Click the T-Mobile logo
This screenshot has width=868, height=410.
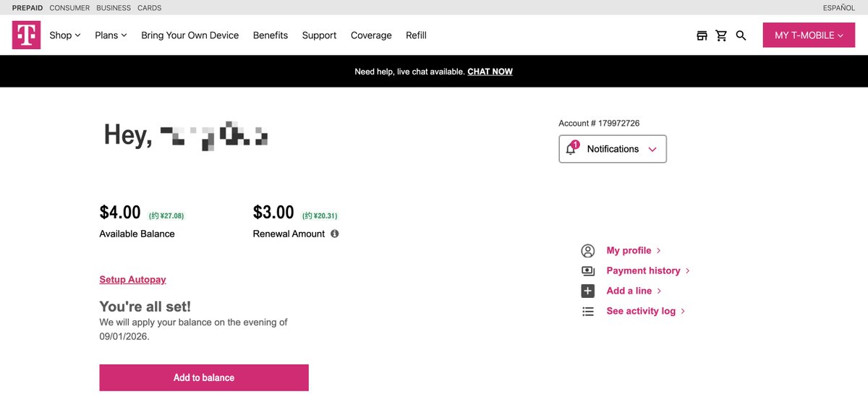26,35
